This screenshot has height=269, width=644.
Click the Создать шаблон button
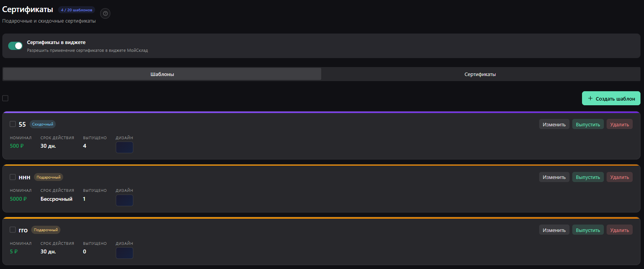pos(611,99)
